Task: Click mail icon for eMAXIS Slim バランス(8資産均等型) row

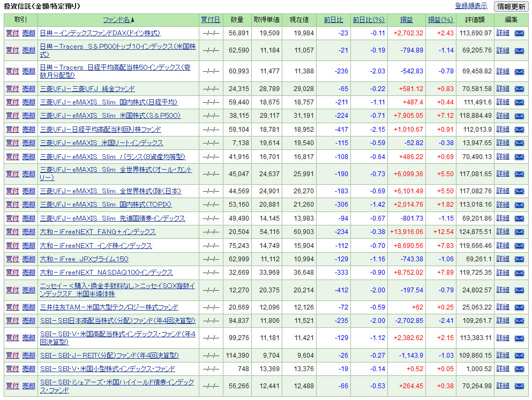Action: click(519, 157)
